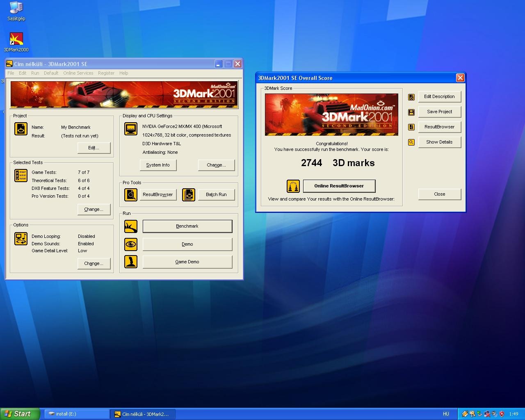Click the 3DMark2001 banner in main window
Screen dimensions: 525x420
click(x=124, y=94)
